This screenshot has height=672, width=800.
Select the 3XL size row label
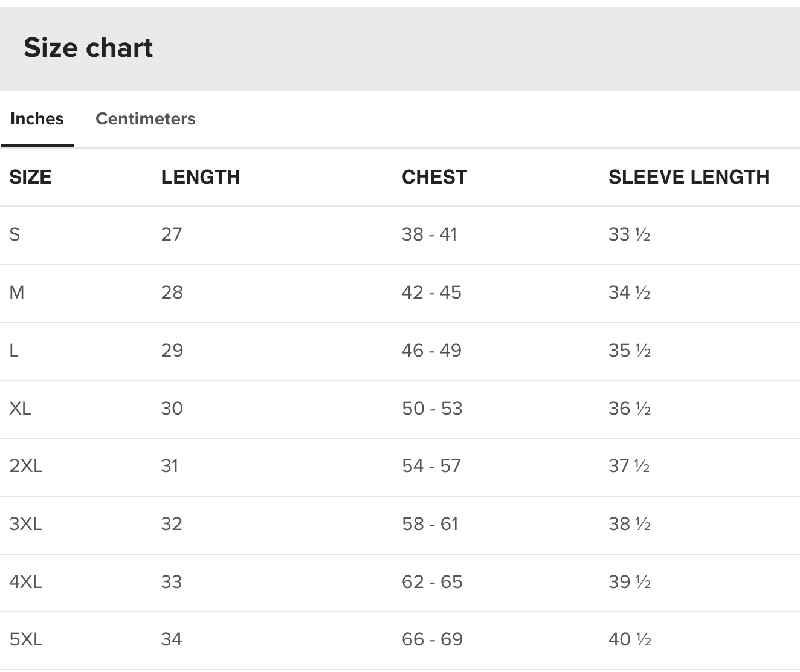[x=25, y=524]
